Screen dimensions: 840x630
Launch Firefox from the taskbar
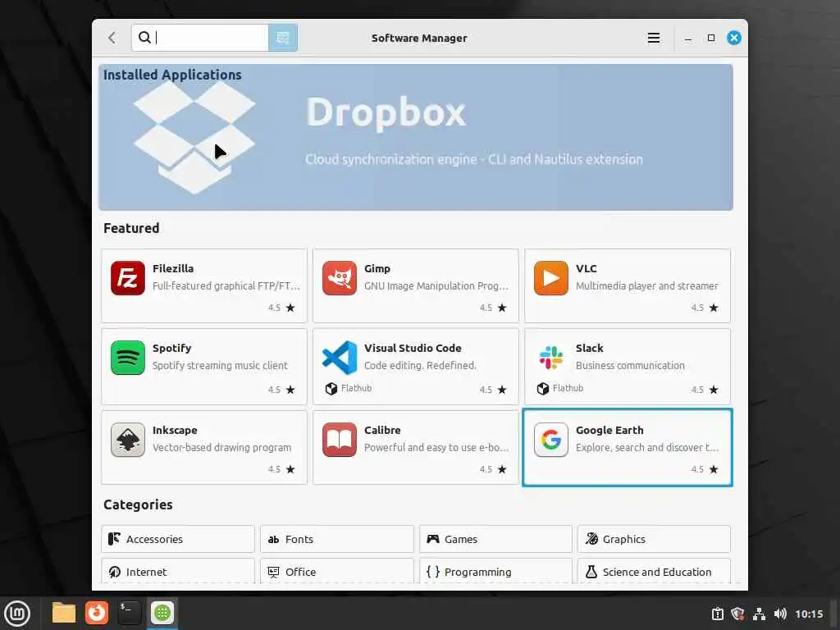coord(97,613)
